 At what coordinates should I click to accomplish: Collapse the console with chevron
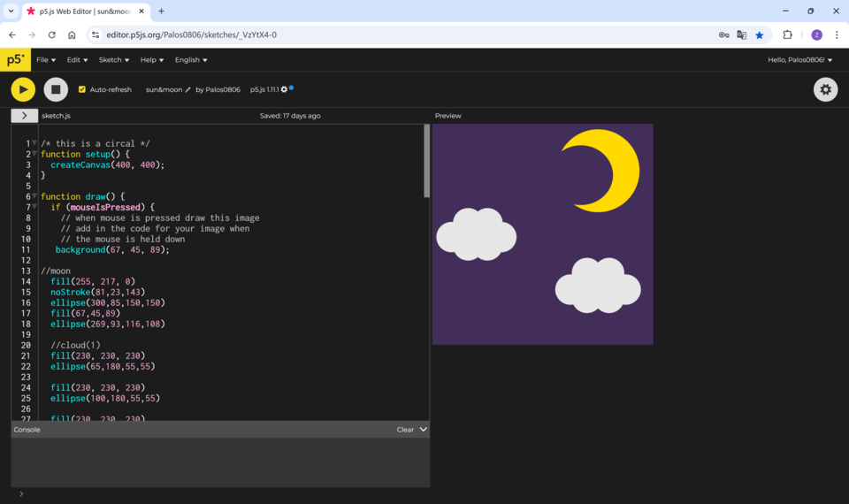(x=424, y=430)
